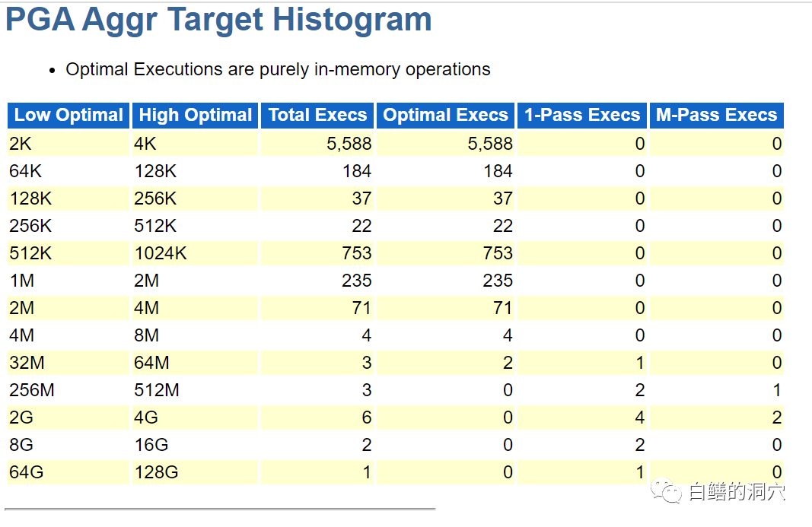This screenshot has height=527, width=812.
Task: Select the Low Optimal column header
Action: pos(68,116)
